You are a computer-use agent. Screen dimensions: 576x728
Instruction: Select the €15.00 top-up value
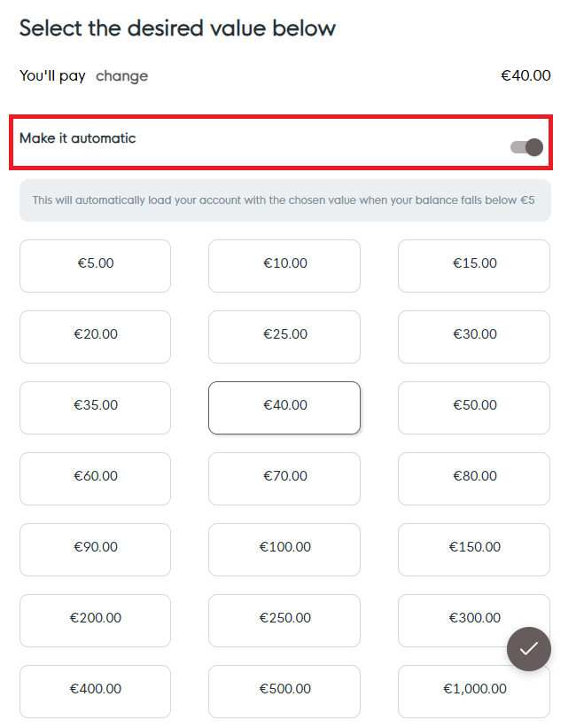pyautogui.click(x=473, y=266)
